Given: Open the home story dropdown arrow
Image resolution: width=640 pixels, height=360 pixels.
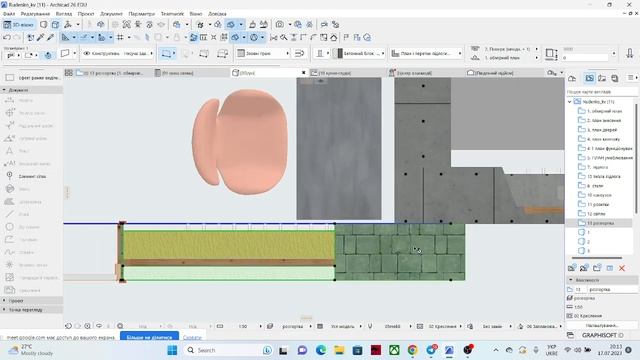Looking at the screenshot, I should tap(537, 58).
